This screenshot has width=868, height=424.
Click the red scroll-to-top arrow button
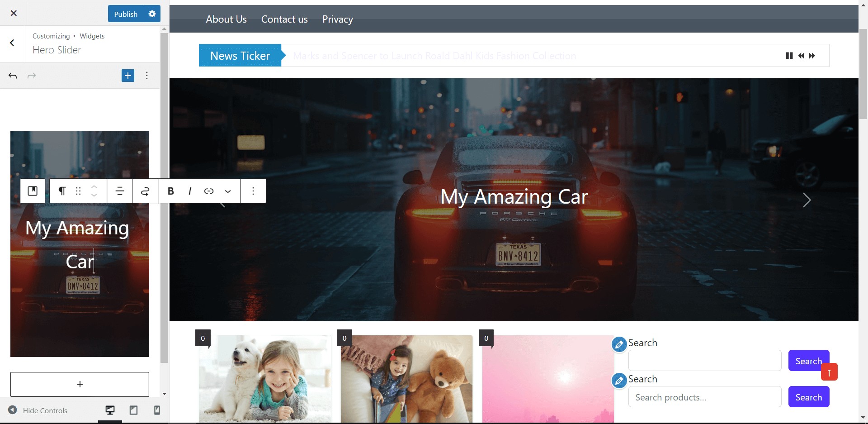point(829,372)
